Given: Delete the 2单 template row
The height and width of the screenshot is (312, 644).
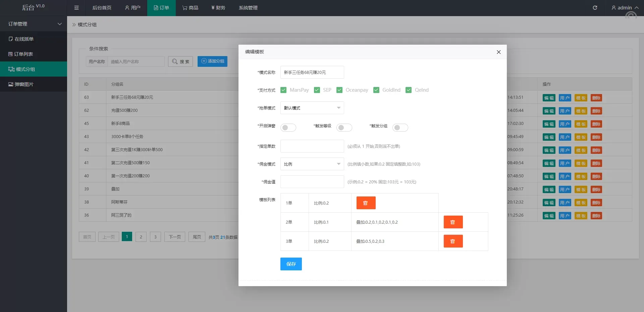Looking at the screenshot, I should tap(453, 222).
